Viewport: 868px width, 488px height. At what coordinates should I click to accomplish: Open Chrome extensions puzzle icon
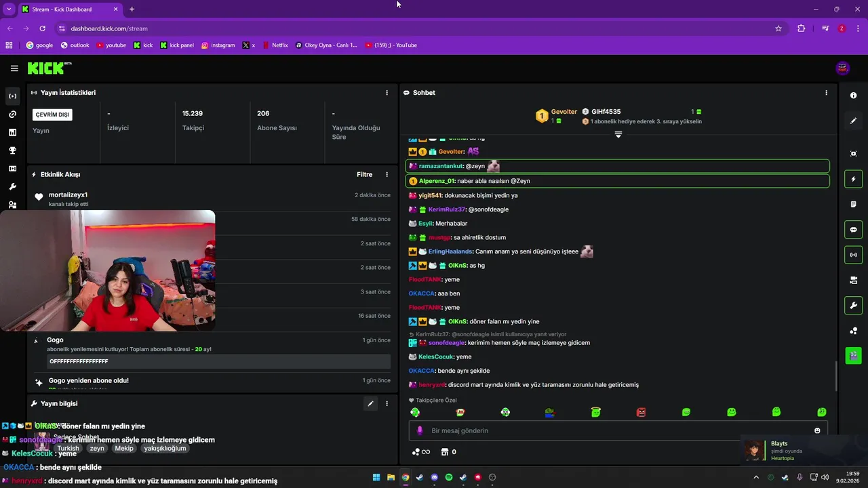click(x=802, y=28)
